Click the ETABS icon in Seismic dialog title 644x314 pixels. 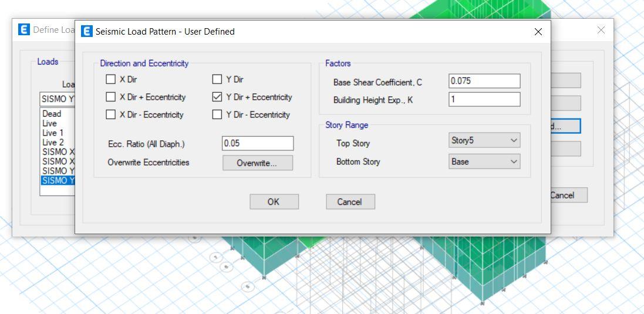tap(87, 31)
